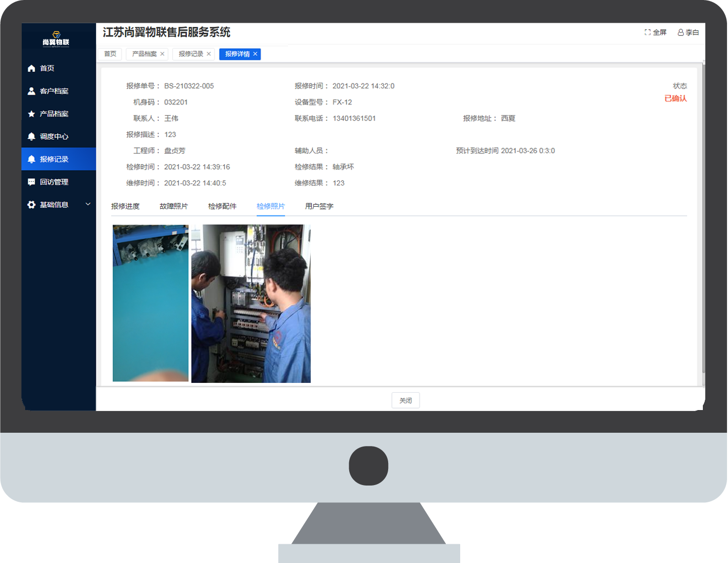Click the 基础信息 gear icon
728x563 pixels.
coord(32,205)
